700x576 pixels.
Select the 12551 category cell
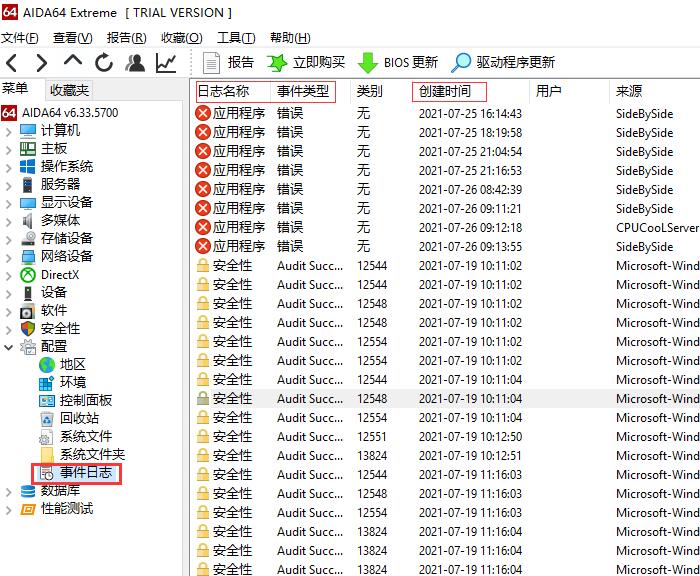point(371,437)
